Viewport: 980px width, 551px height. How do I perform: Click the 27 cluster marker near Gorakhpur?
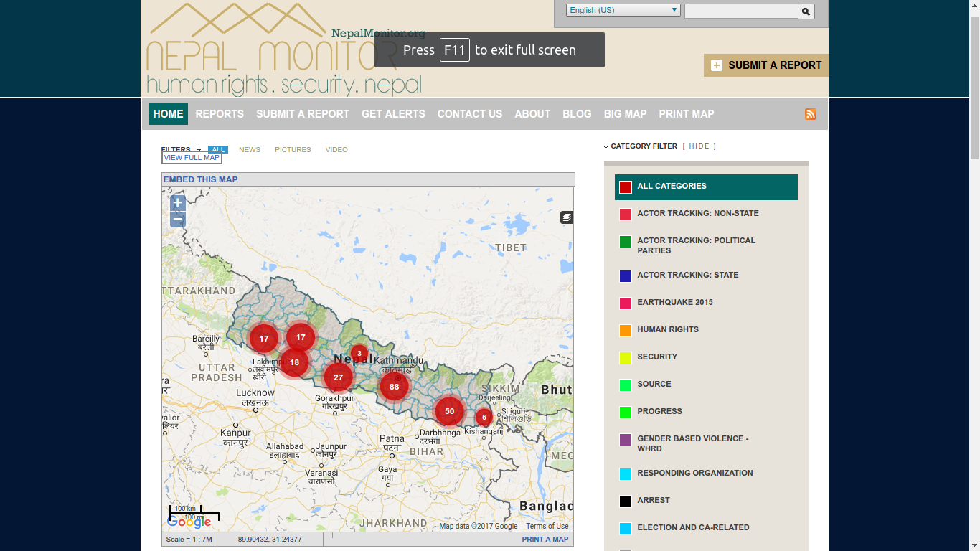point(338,377)
